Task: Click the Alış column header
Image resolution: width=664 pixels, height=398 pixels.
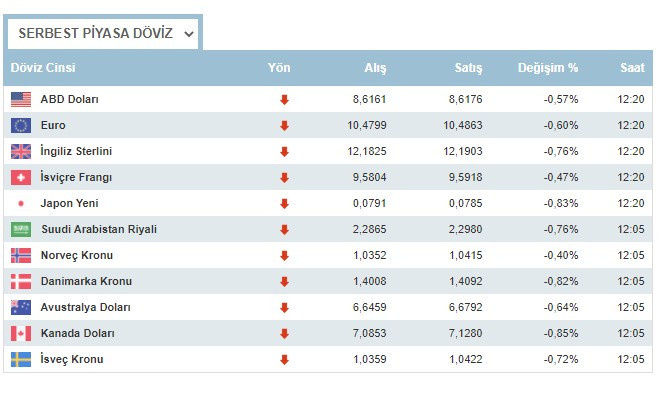Action: click(x=375, y=68)
